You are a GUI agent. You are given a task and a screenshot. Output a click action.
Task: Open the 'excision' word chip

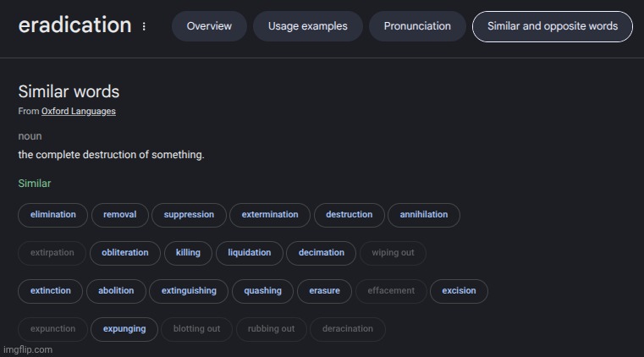tap(460, 291)
